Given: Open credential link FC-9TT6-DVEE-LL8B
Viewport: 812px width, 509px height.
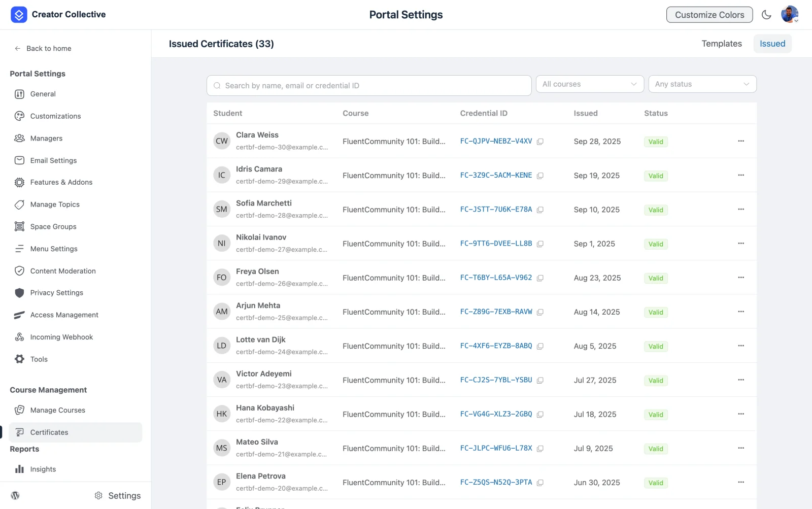Looking at the screenshot, I should [x=496, y=244].
